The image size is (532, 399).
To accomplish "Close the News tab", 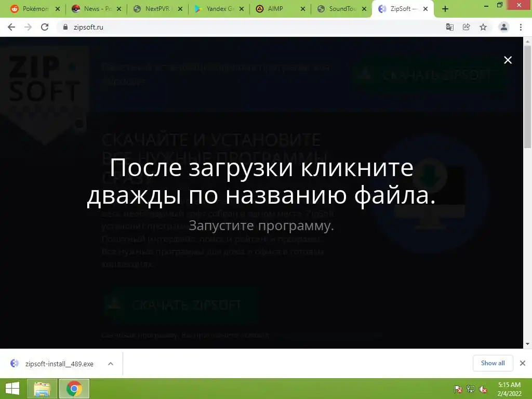I will [x=119, y=9].
